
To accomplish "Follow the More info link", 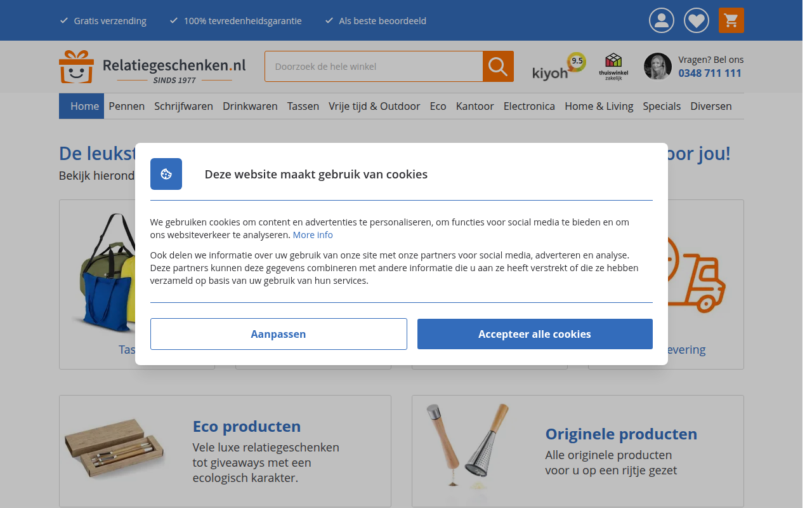I will pos(313,235).
